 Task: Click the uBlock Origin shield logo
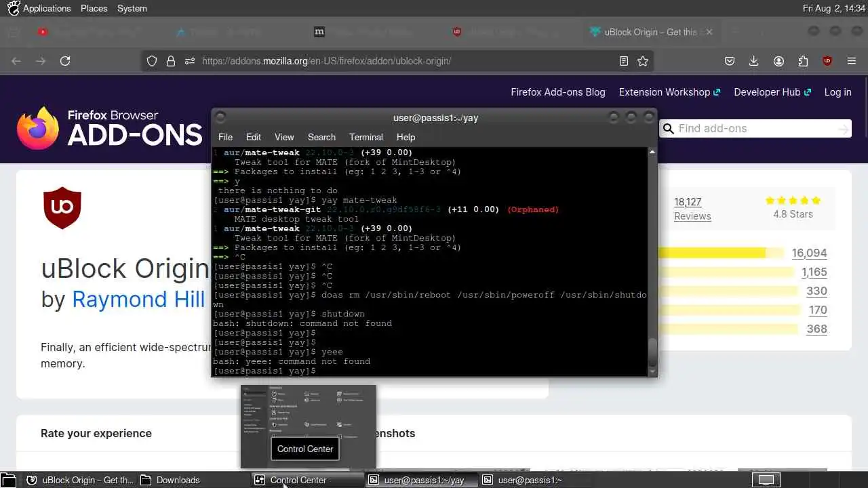pyautogui.click(x=62, y=209)
